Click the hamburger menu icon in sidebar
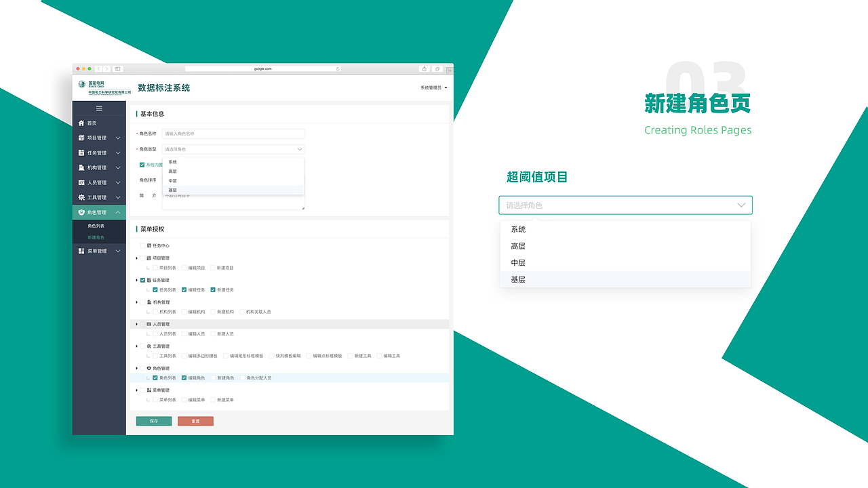 99,108
